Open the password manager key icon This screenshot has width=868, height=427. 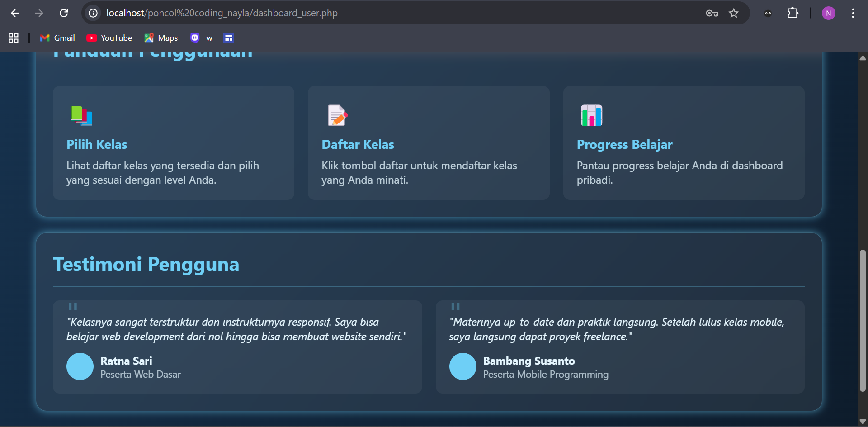click(712, 13)
